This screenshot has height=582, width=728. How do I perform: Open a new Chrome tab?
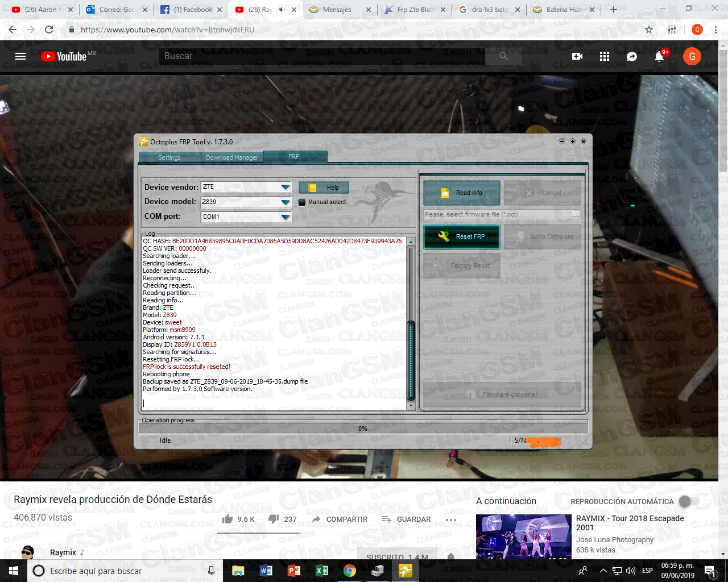pyautogui.click(x=614, y=9)
